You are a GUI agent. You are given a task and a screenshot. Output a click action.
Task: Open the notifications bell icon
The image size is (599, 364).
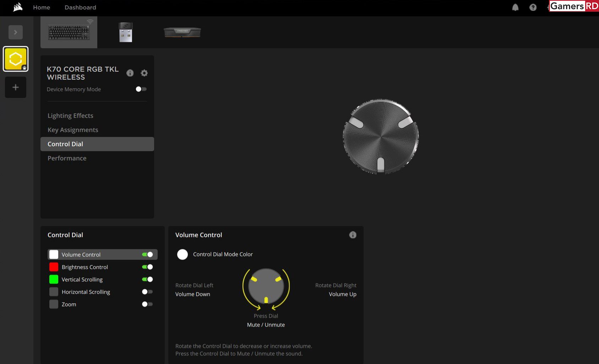(x=515, y=7)
